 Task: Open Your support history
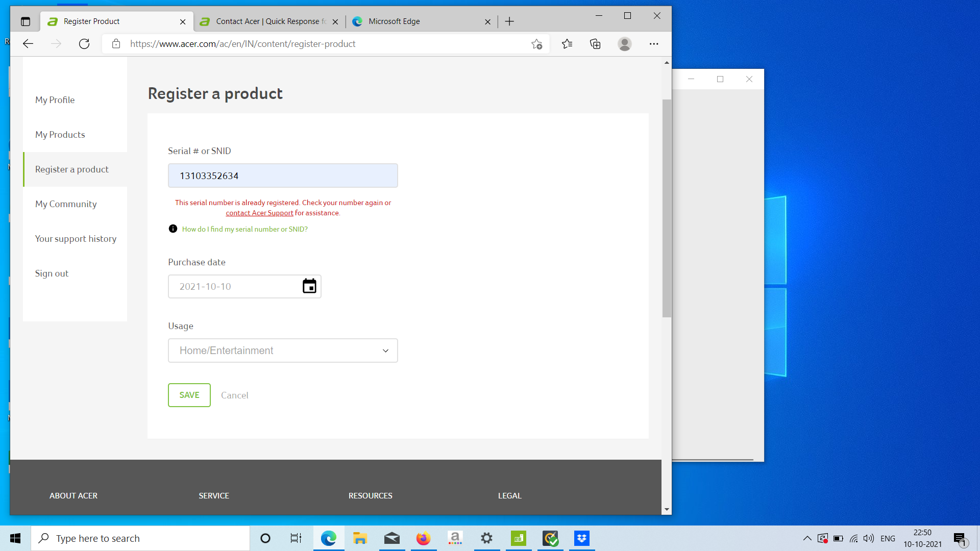click(76, 239)
